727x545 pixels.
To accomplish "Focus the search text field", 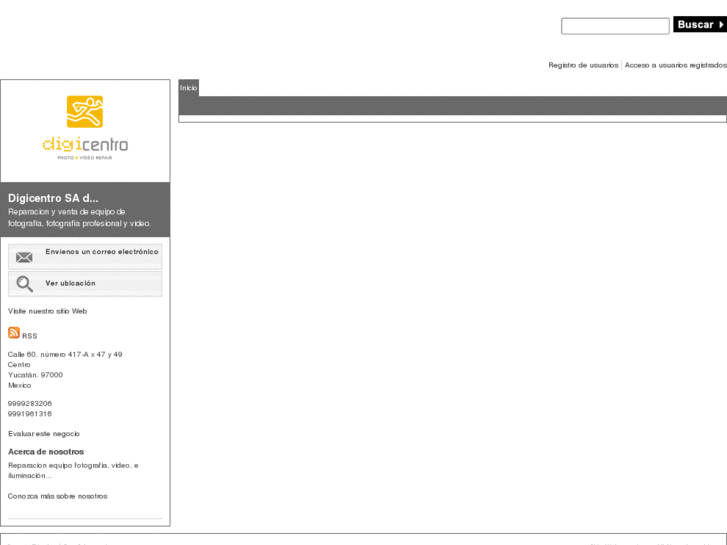I will pos(615,26).
